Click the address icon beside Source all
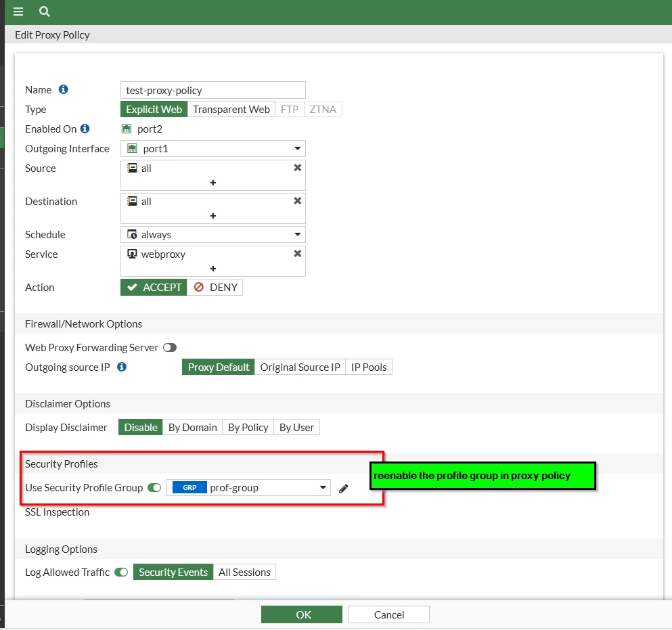Viewport: 672px width, 630px height. [x=132, y=168]
